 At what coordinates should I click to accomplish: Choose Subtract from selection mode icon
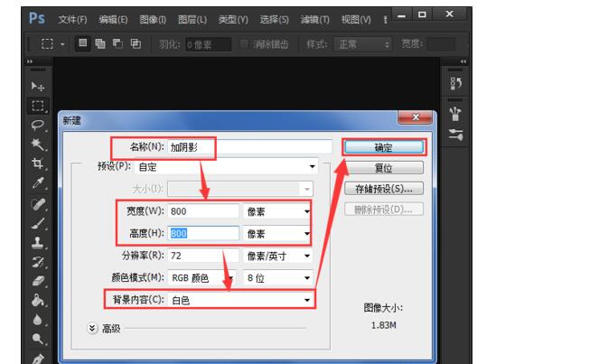(117, 43)
